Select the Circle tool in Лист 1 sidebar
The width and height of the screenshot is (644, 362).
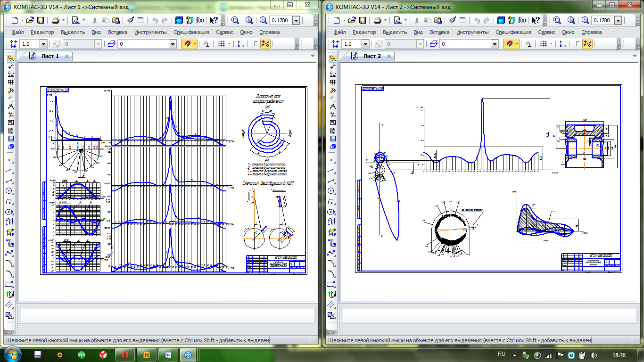pyautogui.click(x=10, y=191)
